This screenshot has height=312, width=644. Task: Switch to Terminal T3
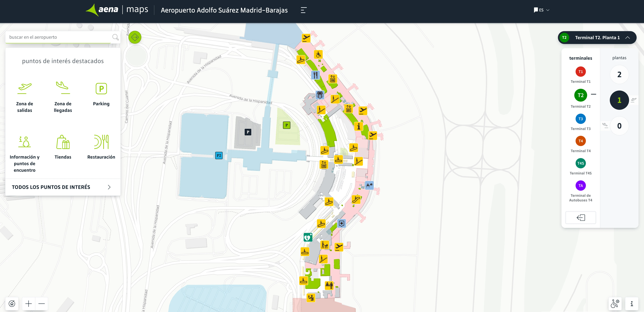pos(581,119)
